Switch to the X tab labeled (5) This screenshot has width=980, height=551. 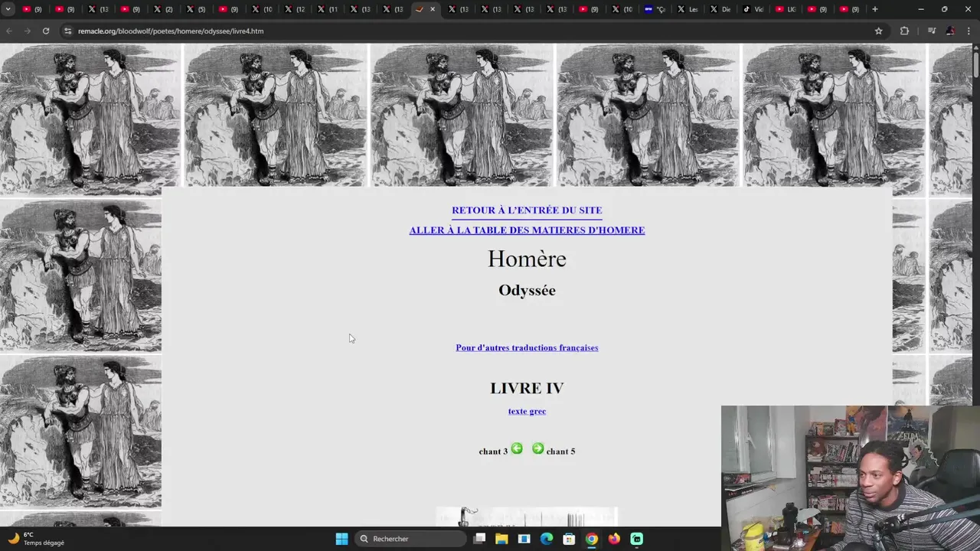click(195, 9)
